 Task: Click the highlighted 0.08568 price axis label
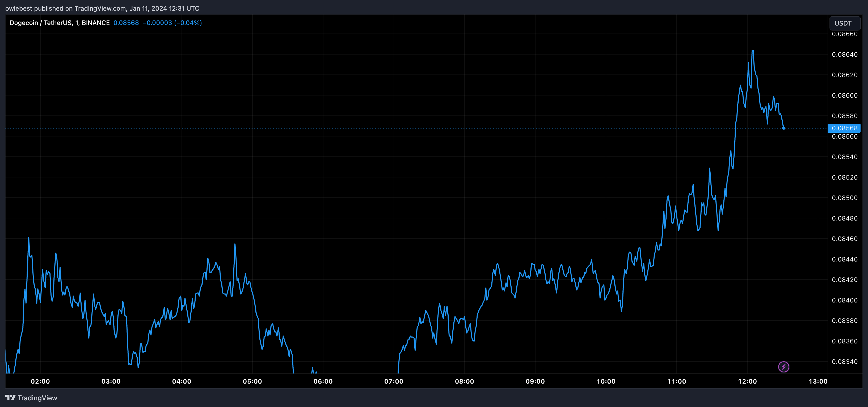[x=844, y=128]
